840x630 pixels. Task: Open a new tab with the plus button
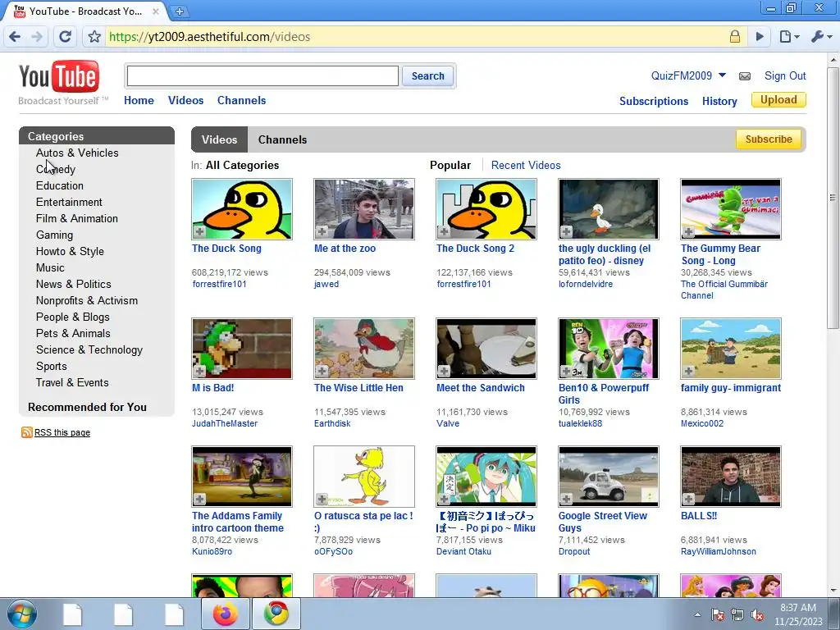[179, 11]
